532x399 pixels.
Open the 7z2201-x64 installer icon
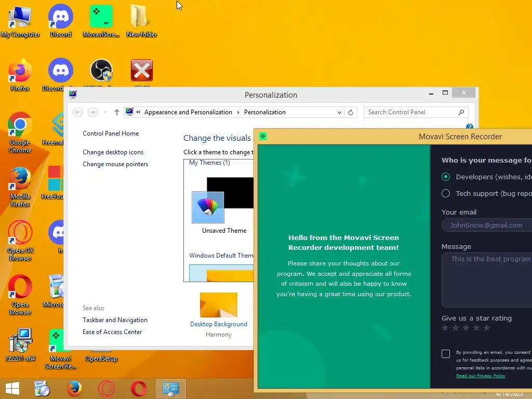click(20, 345)
